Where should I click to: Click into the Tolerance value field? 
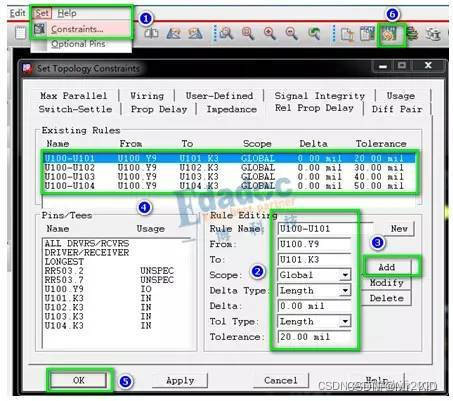pyautogui.click(x=314, y=337)
